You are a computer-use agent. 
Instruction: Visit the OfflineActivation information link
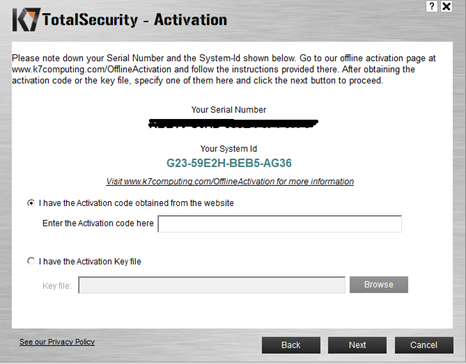pyautogui.click(x=230, y=182)
